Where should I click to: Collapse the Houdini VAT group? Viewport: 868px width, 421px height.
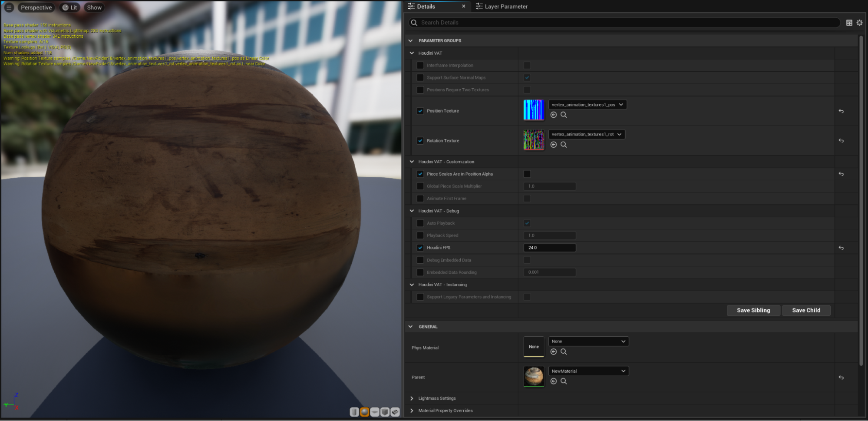412,53
